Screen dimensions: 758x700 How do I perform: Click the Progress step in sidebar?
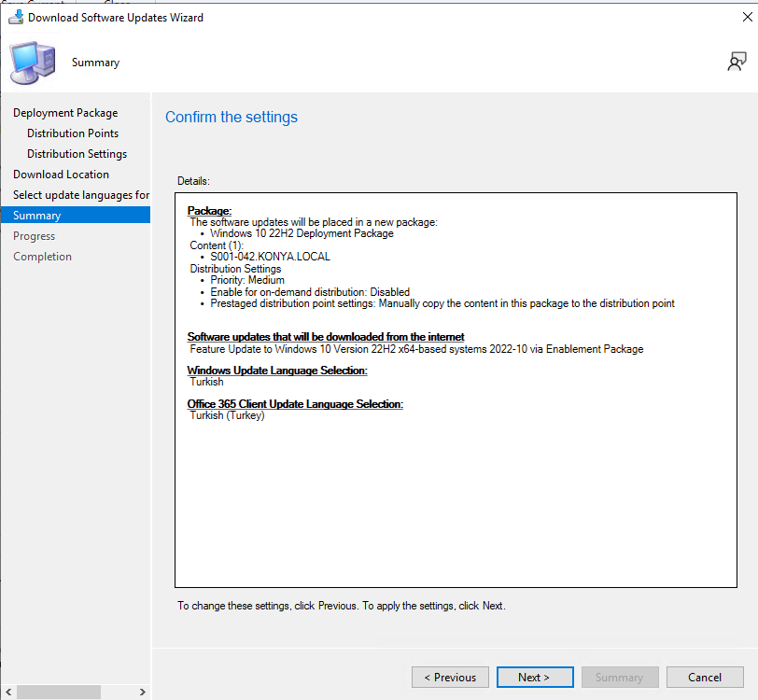[34, 236]
